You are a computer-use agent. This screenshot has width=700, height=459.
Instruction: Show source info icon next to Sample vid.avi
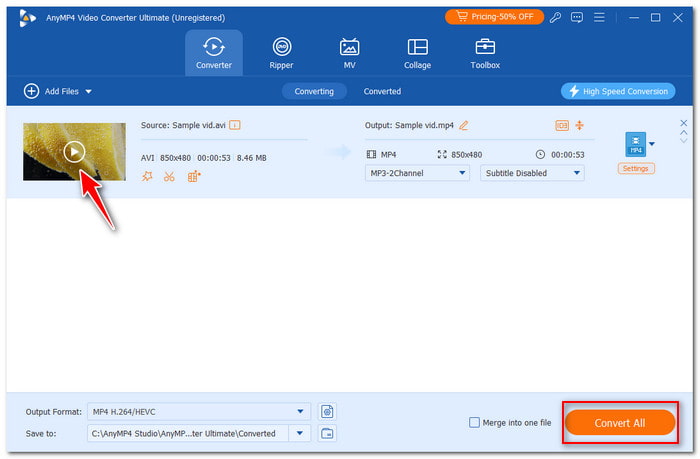point(235,125)
